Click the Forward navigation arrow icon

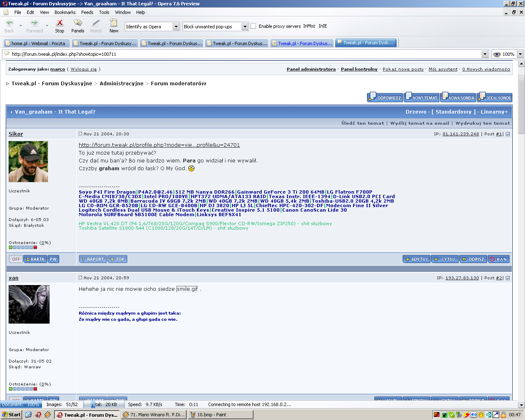34,23
